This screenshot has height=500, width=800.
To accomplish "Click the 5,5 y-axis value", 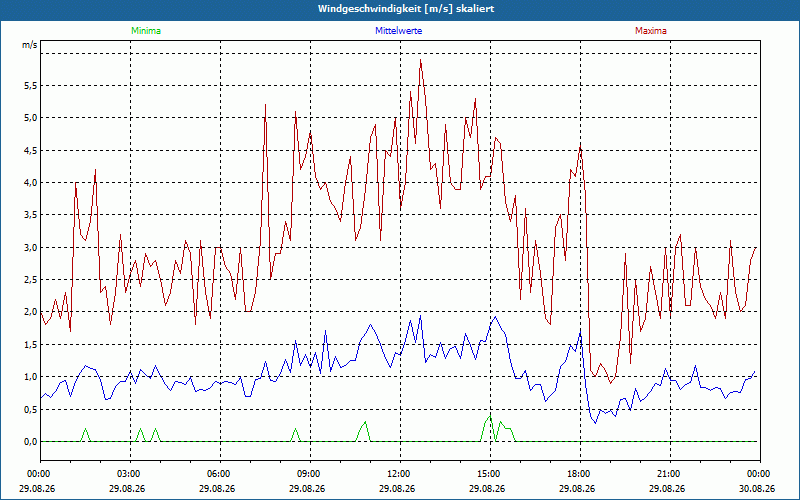I will pyautogui.click(x=31, y=86).
